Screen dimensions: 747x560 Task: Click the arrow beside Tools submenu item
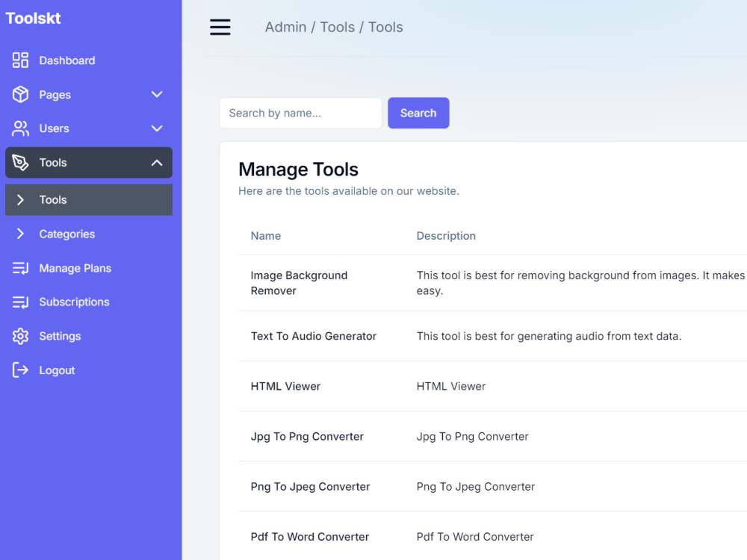click(20, 200)
